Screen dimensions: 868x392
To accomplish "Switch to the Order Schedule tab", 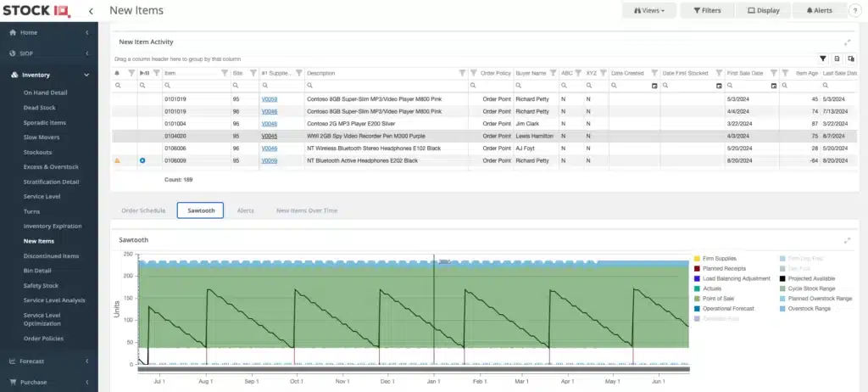I will pyautogui.click(x=143, y=210).
